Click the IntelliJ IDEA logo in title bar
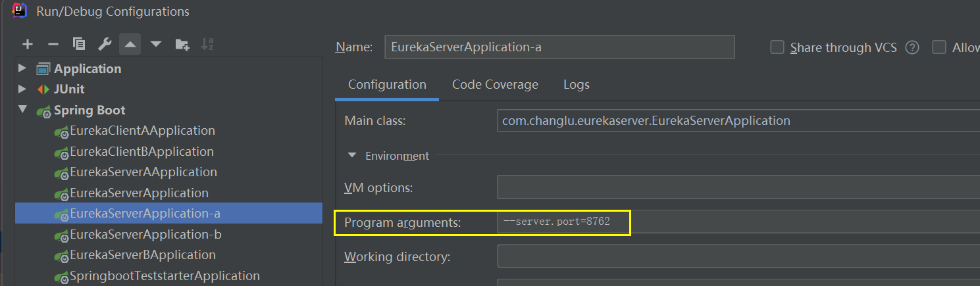 click(x=20, y=11)
